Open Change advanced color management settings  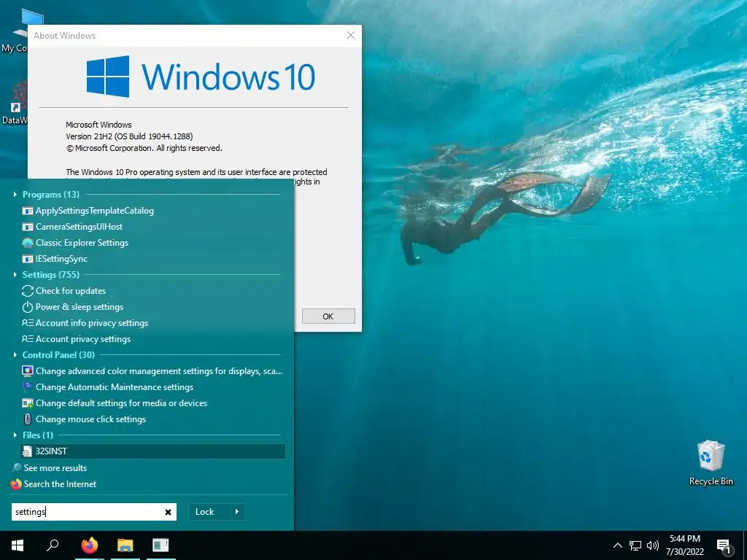[x=152, y=371]
